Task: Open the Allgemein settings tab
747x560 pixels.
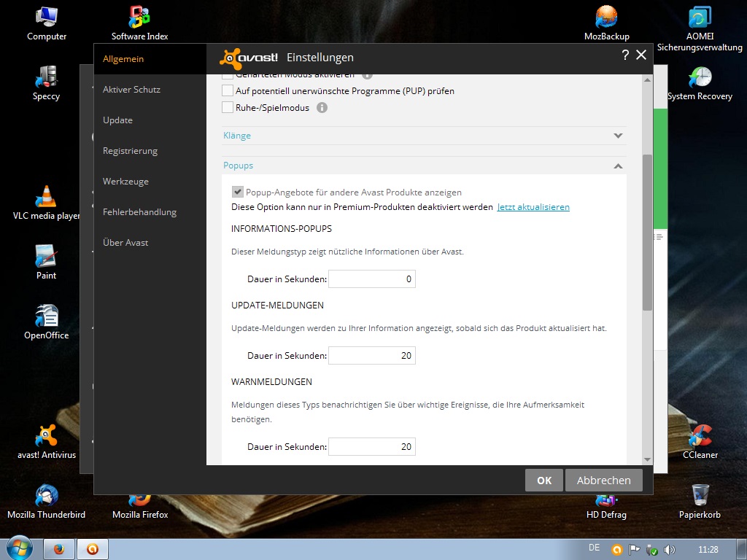Action: [x=123, y=59]
